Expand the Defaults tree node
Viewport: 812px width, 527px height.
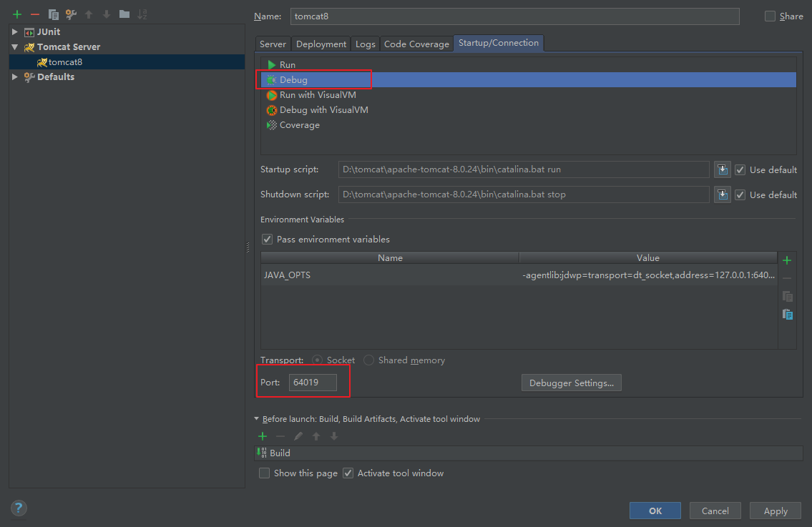pyautogui.click(x=14, y=77)
